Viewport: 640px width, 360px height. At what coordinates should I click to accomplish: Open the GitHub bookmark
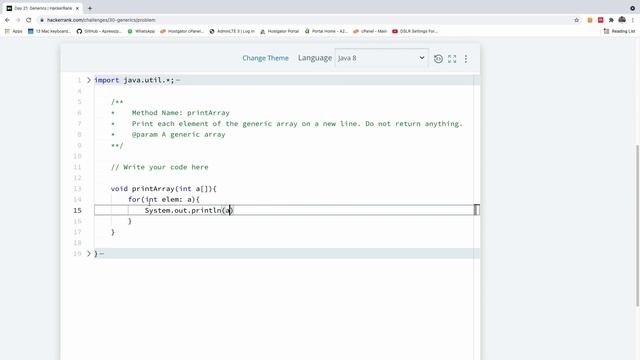(99, 31)
